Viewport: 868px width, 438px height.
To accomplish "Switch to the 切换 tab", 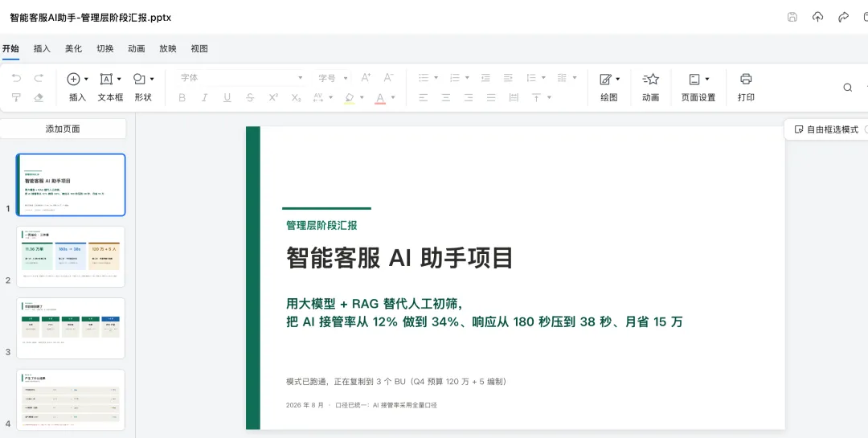I will pos(105,49).
